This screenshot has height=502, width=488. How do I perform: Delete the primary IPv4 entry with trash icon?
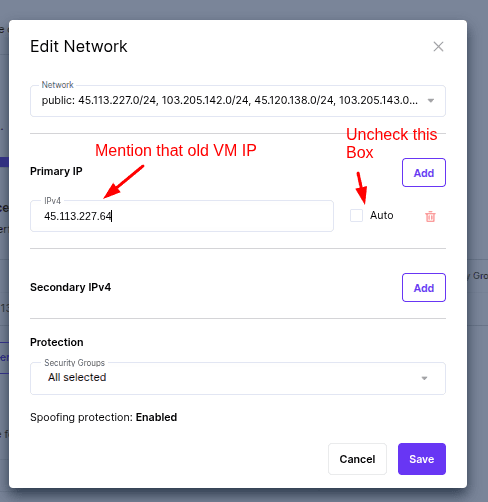click(430, 216)
